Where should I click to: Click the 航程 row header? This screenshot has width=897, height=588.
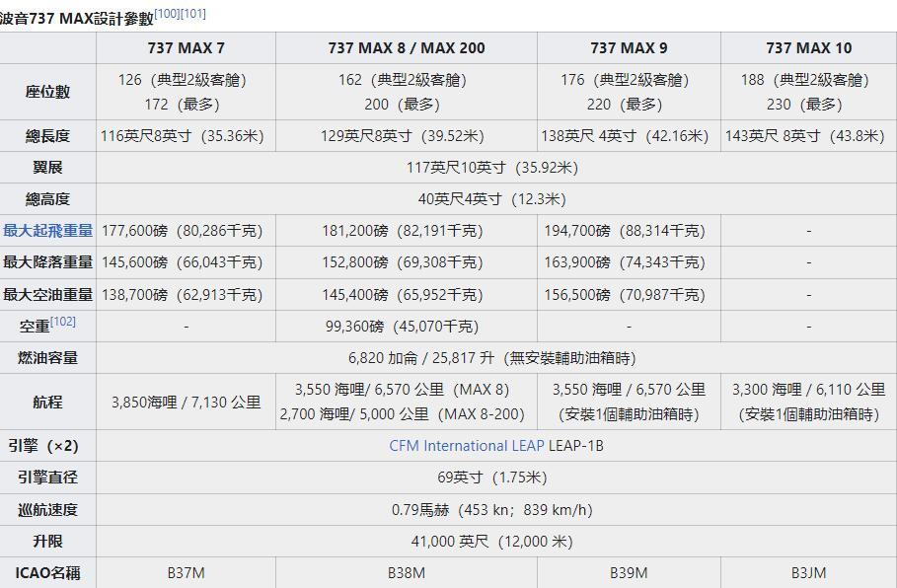click(x=47, y=403)
